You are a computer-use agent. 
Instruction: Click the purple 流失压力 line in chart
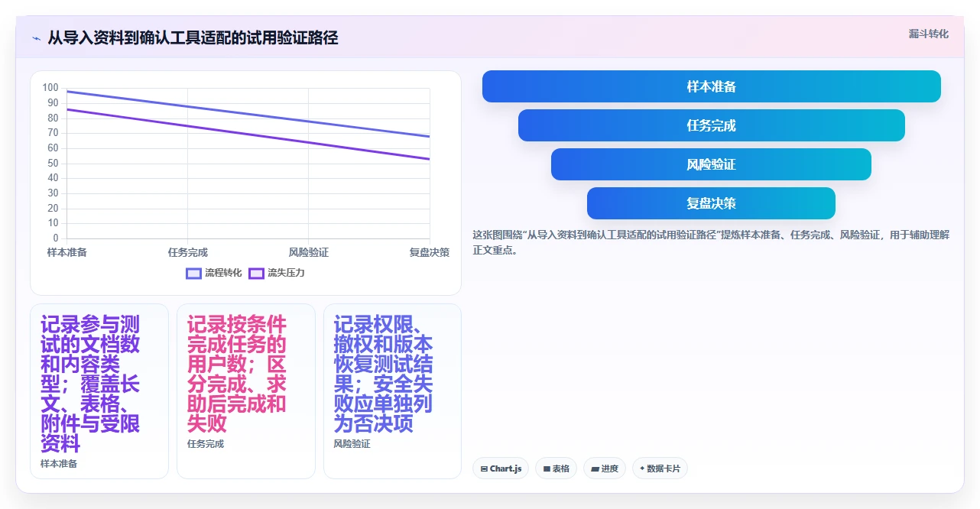click(248, 135)
